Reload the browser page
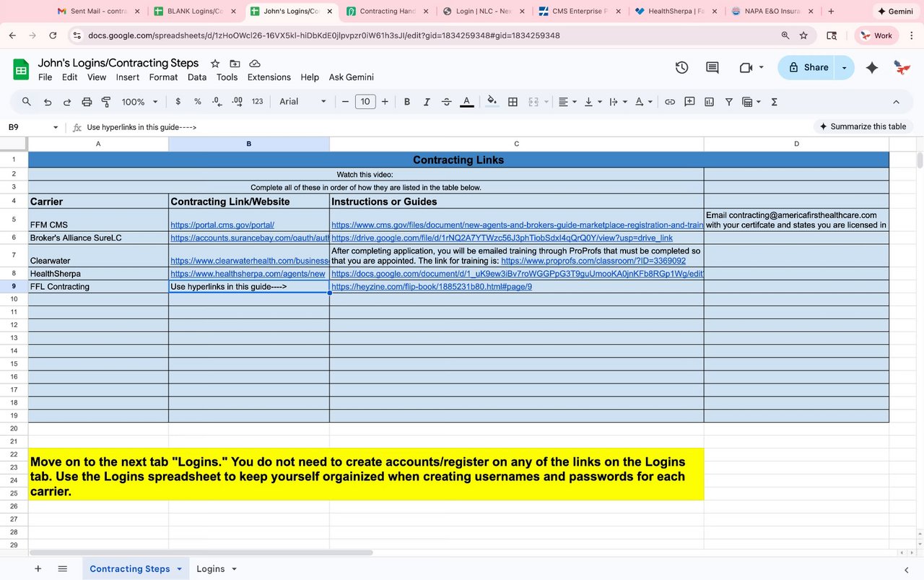The width and height of the screenshot is (924, 580). tap(53, 35)
